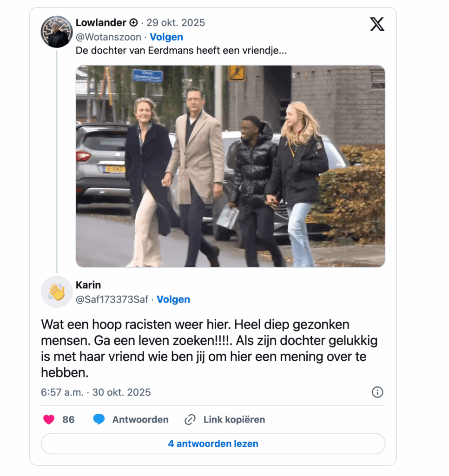
Task: Follow Lowlander via Volgen link
Action: (166, 37)
